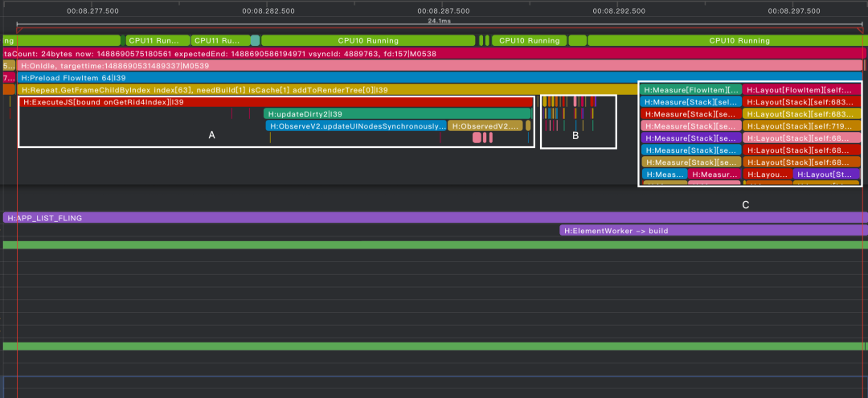Select the H:APP_LIST_FLING slice
868x398 pixels.
click(434, 218)
